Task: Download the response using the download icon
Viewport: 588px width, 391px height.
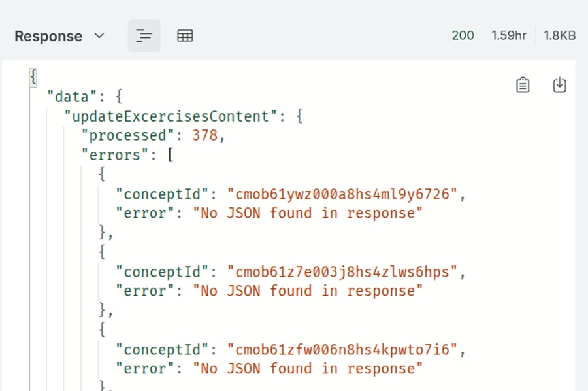Action: click(559, 85)
